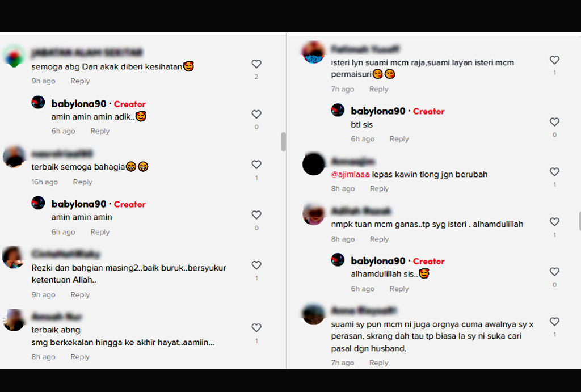Open babylona90 profile above 'btl sis'
The width and height of the screenshot is (581, 392).
[378, 111]
